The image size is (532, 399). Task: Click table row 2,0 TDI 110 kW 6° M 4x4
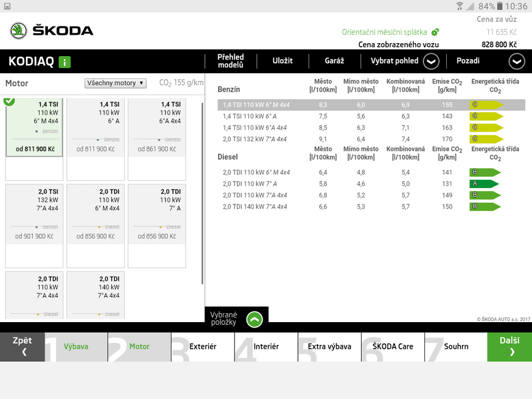(x=371, y=173)
